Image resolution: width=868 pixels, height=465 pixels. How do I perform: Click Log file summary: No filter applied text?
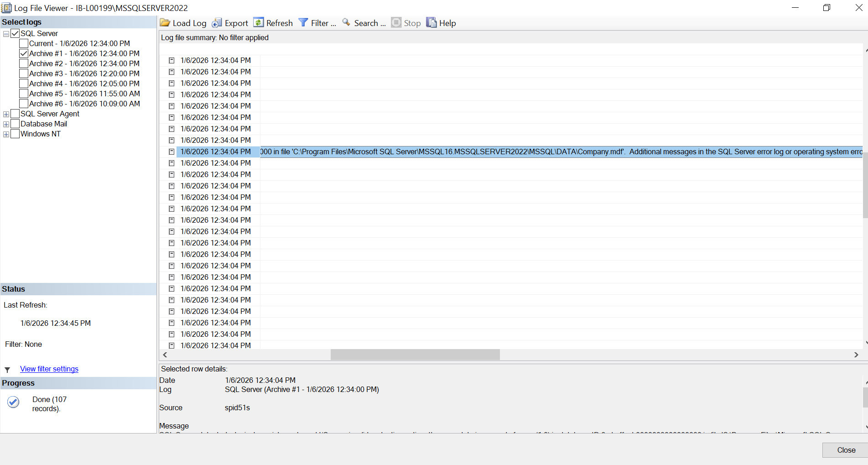(x=215, y=37)
